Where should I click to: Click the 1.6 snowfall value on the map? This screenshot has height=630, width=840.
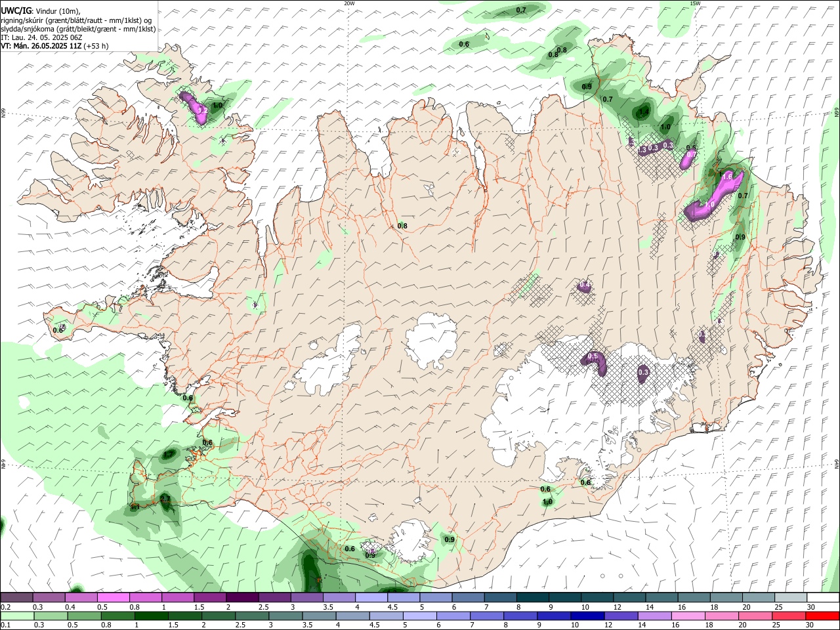[727, 176]
